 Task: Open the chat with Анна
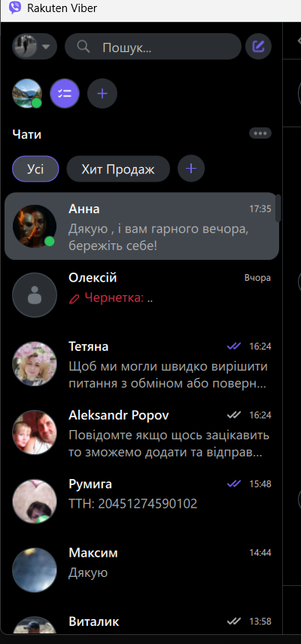point(141,226)
